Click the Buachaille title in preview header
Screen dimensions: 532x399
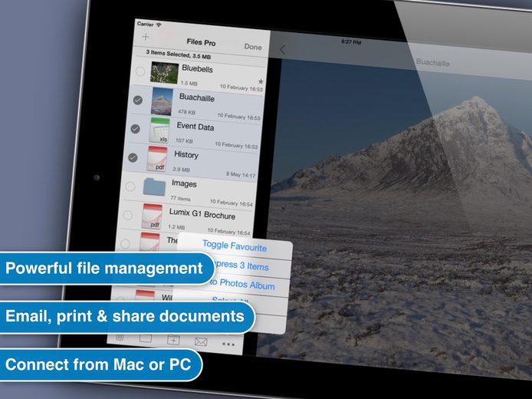[432, 62]
